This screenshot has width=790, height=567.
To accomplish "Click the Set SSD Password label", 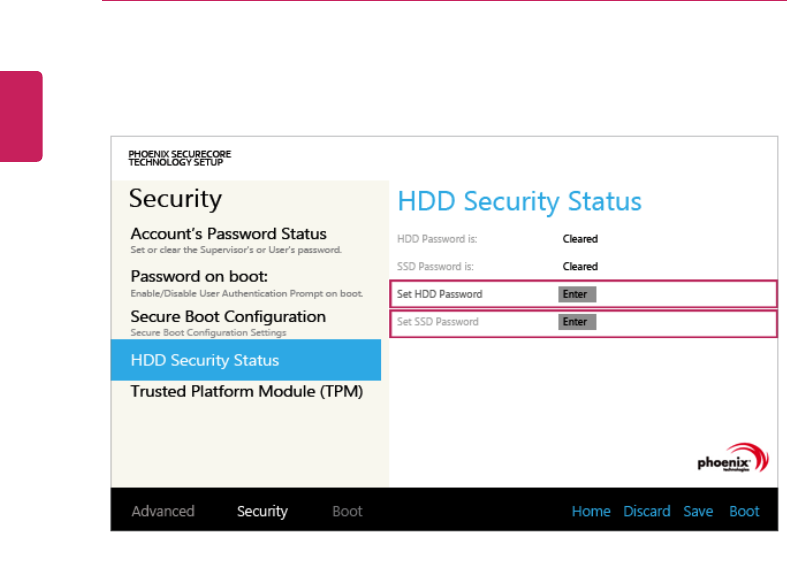I will coord(438,322).
